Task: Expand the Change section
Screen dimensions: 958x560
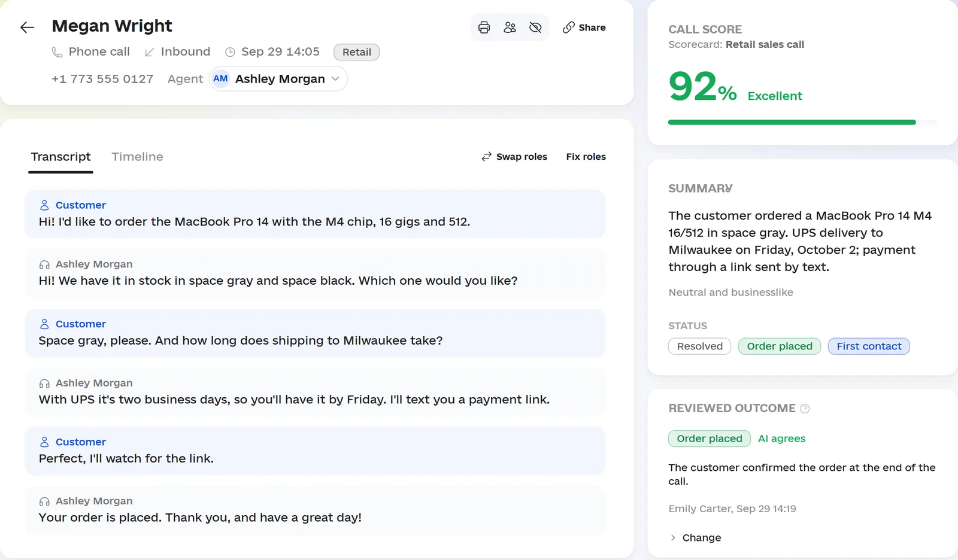Action: pyautogui.click(x=695, y=538)
